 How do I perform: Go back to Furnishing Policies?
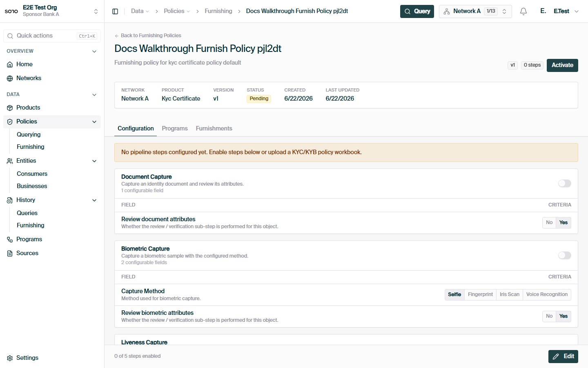pyautogui.click(x=148, y=36)
